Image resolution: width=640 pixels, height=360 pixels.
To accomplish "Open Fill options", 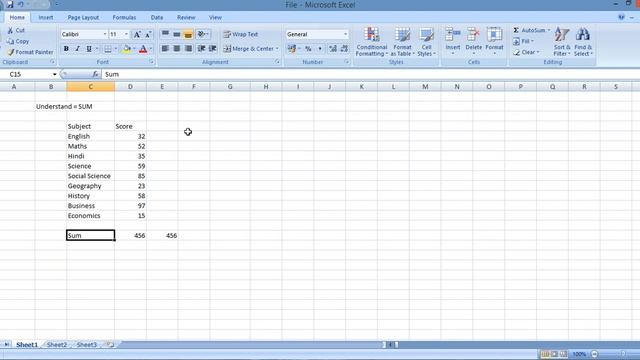I will pos(523,41).
